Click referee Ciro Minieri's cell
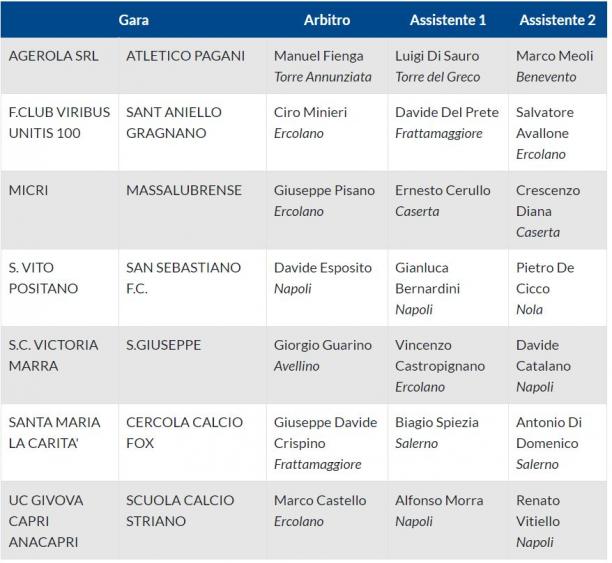The image size is (612, 563). point(327,133)
